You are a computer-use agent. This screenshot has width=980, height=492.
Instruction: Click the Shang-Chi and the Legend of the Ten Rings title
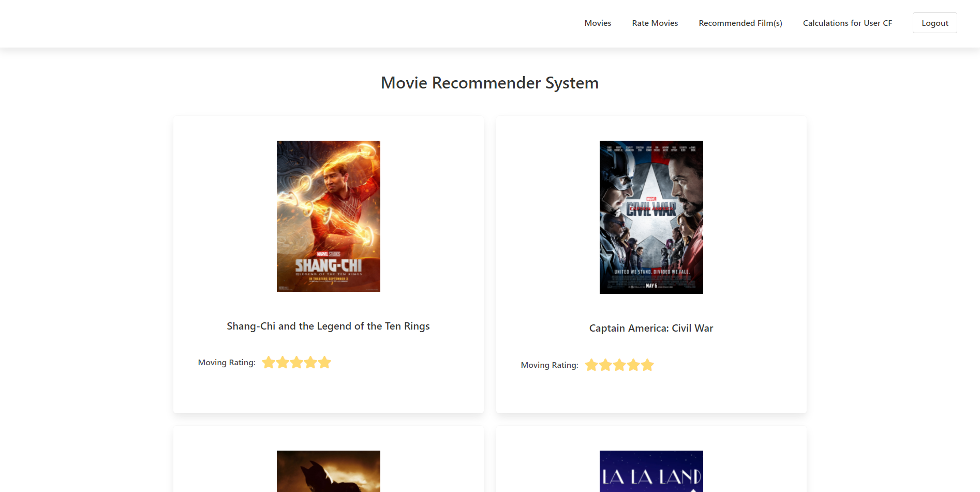328,326
